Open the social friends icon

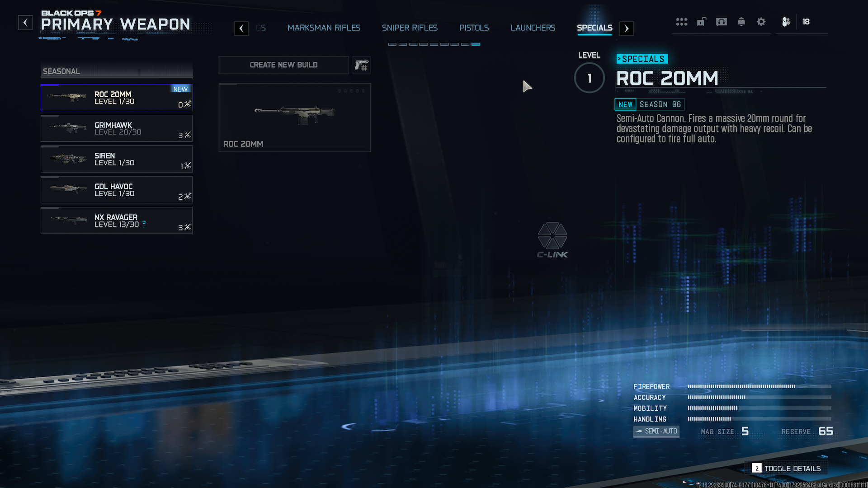[x=786, y=22]
